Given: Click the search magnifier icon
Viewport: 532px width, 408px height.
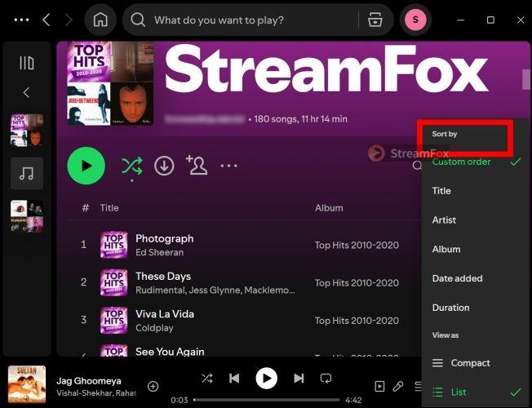Looking at the screenshot, I should coord(138,20).
